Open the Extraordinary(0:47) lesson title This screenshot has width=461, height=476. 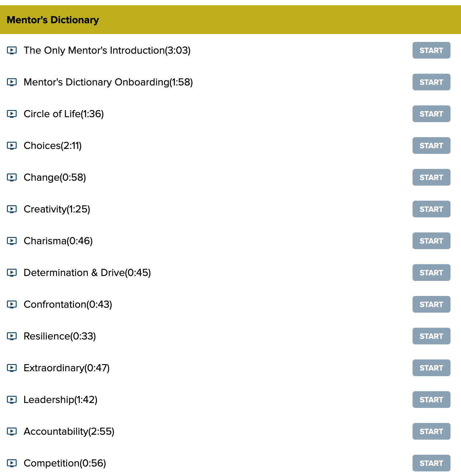(66, 368)
